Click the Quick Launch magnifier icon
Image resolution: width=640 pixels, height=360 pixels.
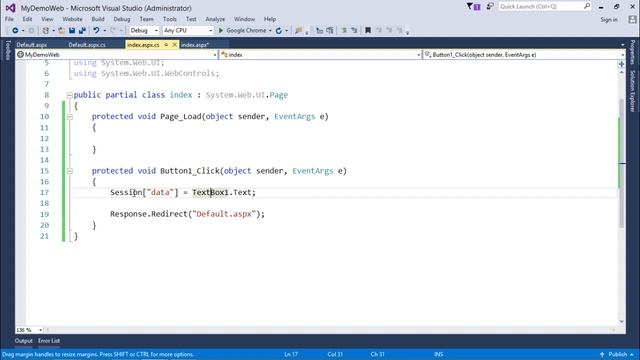click(x=587, y=6)
